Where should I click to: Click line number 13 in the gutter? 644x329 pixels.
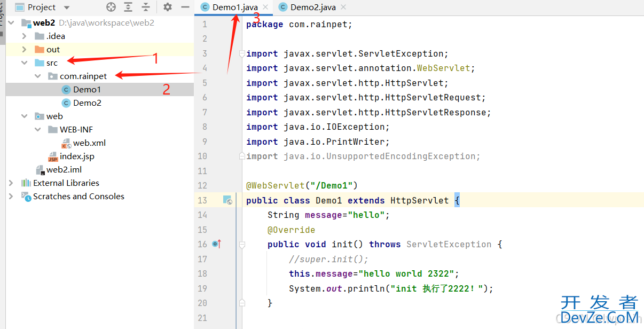(202, 201)
